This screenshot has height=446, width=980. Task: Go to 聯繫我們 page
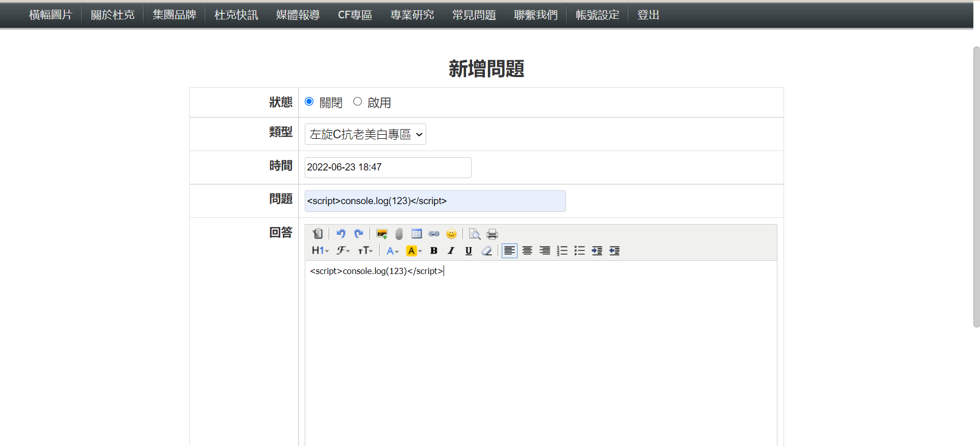[536, 15]
